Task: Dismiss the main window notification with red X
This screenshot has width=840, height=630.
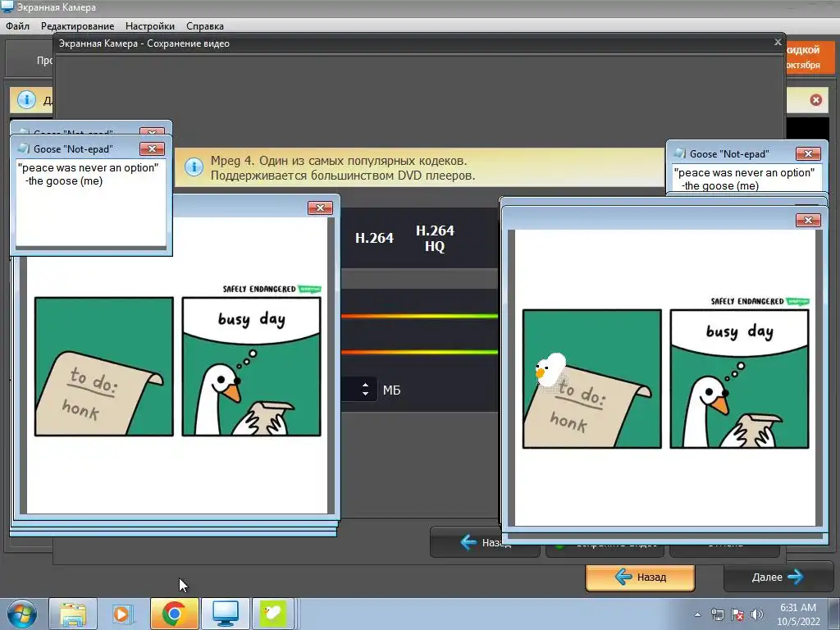Action: click(x=816, y=99)
